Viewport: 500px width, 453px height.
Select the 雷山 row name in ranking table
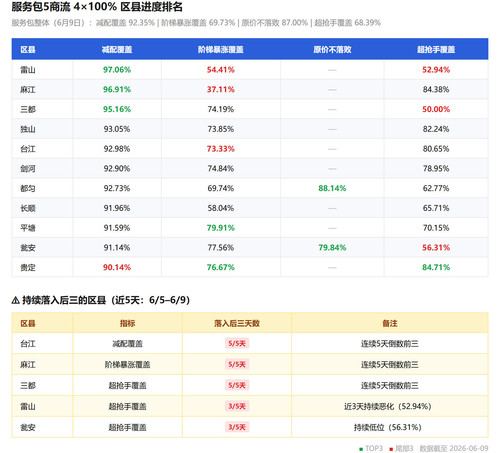point(28,70)
